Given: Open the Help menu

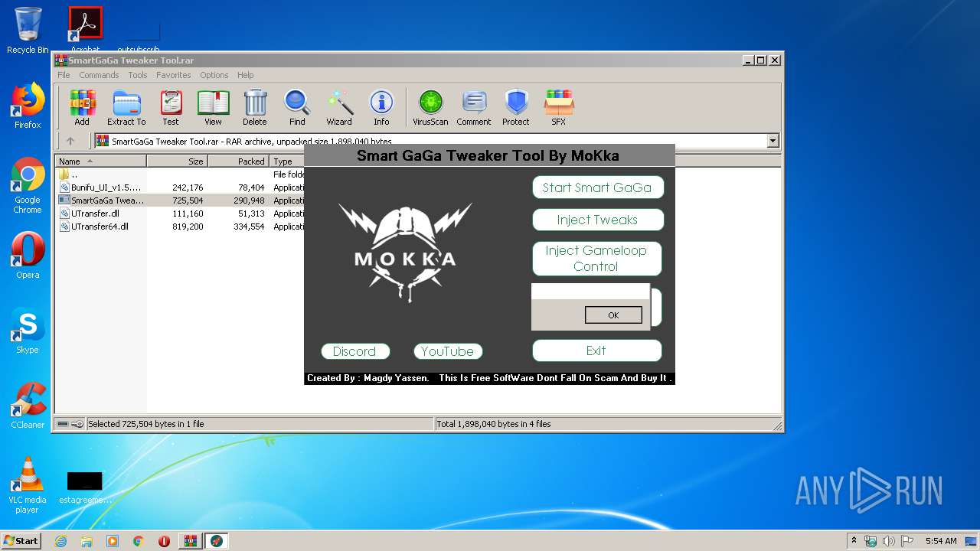Looking at the screenshot, I should (x=245, y=75).
